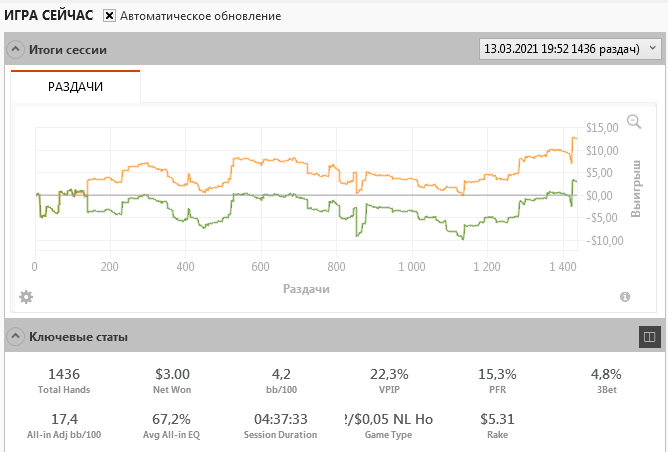Click the magnifier zoom icon on the graph
The image size is (668, 452).
(633, 122)
